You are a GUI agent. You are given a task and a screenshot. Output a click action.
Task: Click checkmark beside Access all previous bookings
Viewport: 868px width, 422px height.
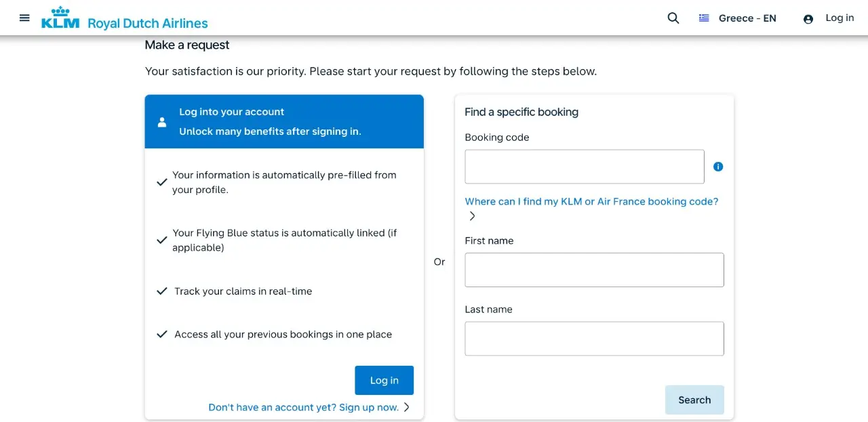[162, 335]
